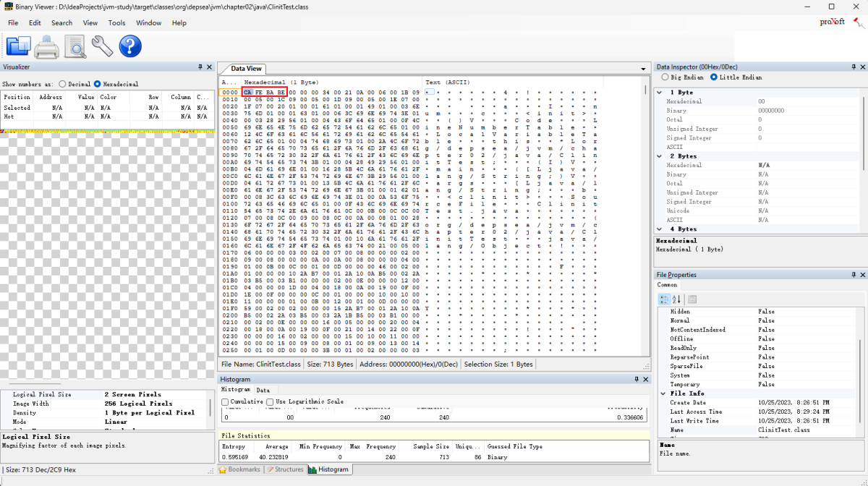Open the Tools menu
Viewport: 868px width, 486px height.
117,23
